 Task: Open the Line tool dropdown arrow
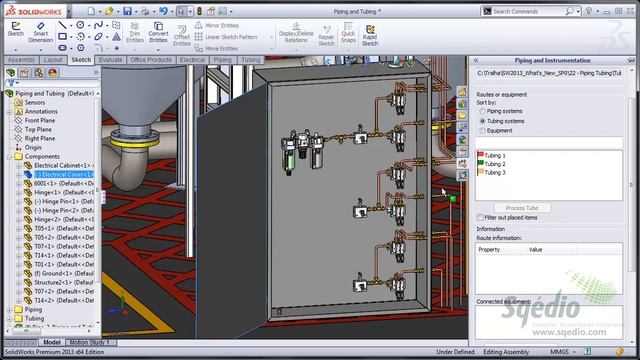71,26
